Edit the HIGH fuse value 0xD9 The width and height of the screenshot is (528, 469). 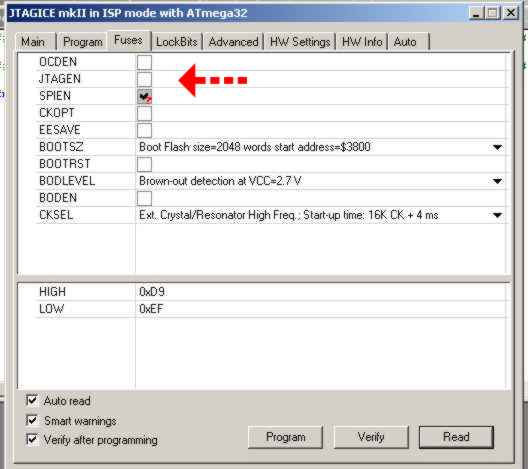152,292
